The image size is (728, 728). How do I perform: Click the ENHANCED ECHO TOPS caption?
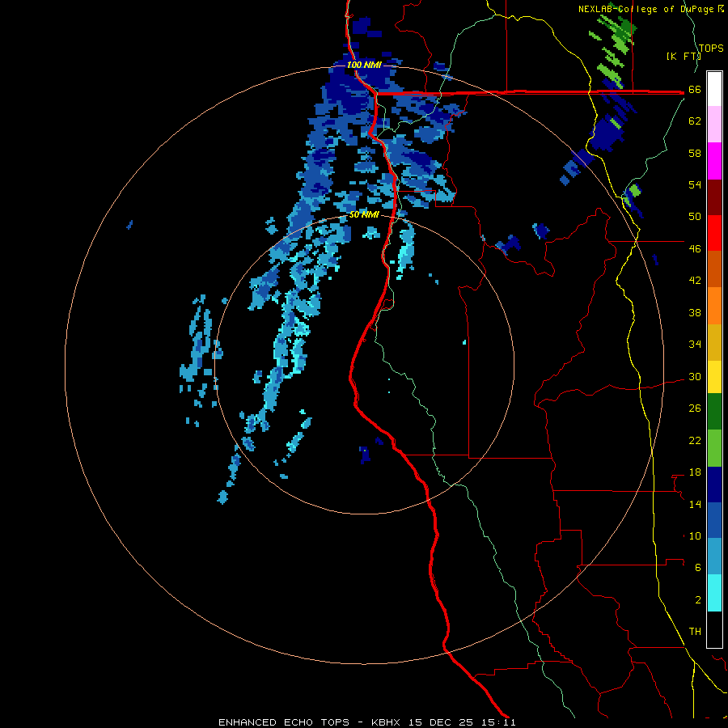coord(284,722)
